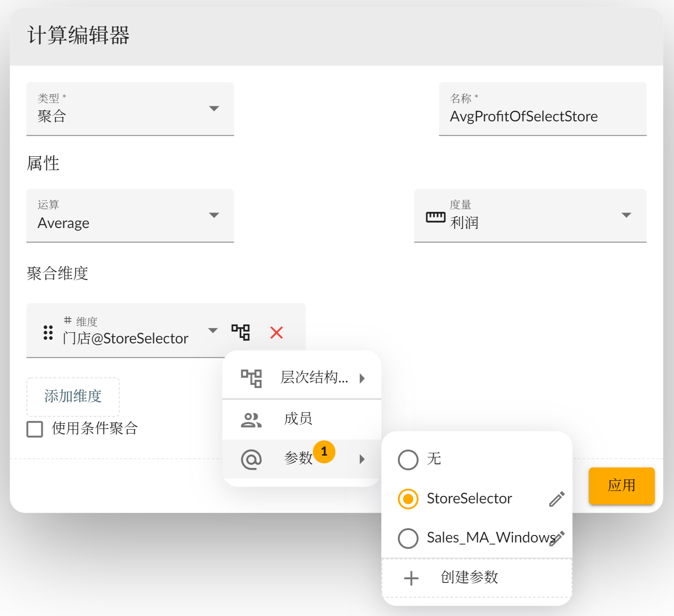Choose the Sales_MA_Windows radio button
674x616 pixels.
click(x=408, y=538)
